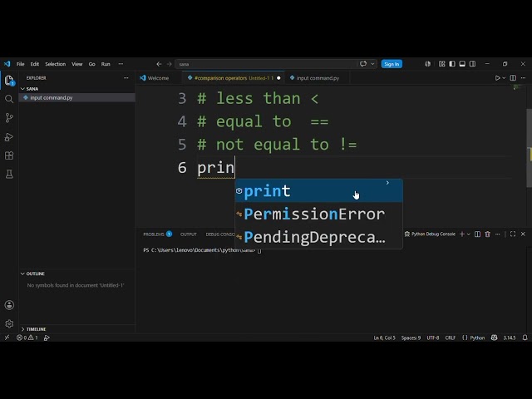
Task: Click the Spaces: 9 indentation setting
Action: [x=411, y=337]
